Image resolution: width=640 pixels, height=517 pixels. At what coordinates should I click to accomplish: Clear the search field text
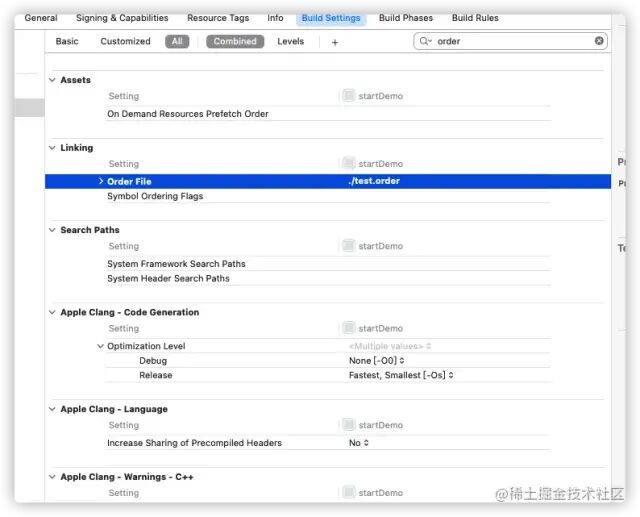coord(599,41)
